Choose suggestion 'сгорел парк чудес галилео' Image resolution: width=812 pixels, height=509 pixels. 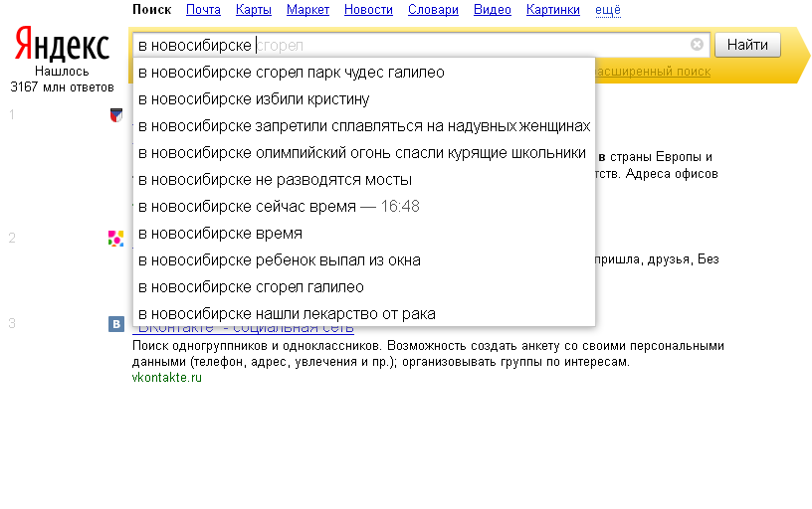[x=364, y=72]
